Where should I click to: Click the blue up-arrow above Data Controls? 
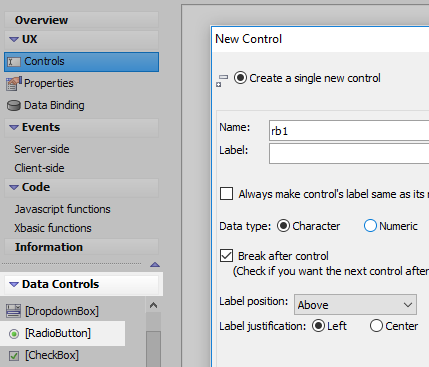(x=155, y=265)
